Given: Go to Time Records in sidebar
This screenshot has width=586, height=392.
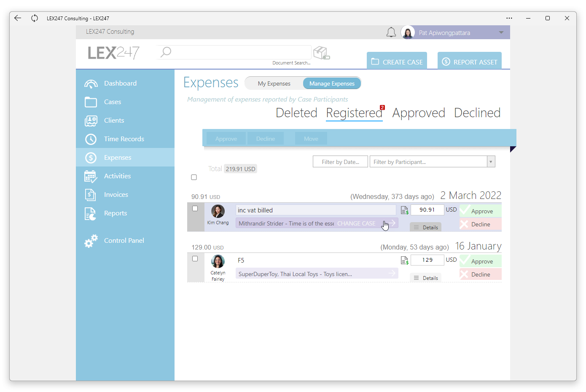Looking at the screenshot, I should coord(124,139).
